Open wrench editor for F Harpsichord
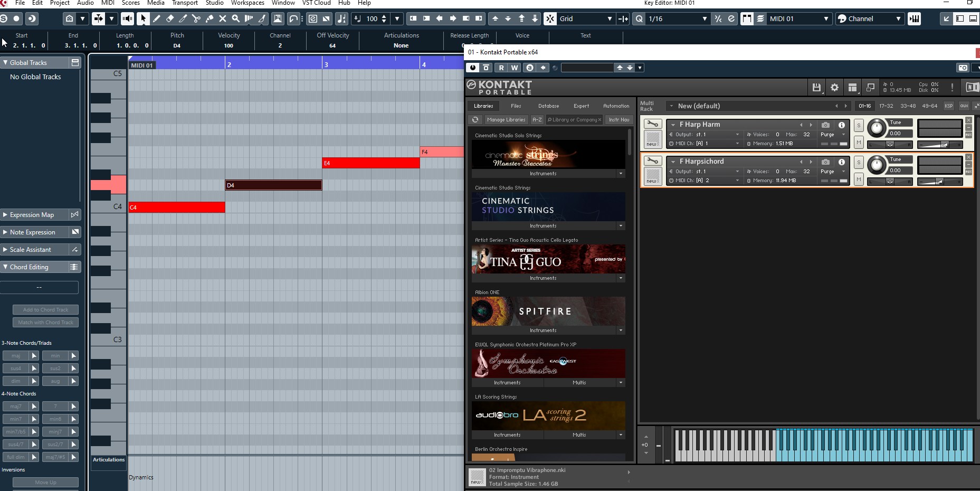Image resolution: width=980 pixels, height=491 pixels. (653, 161)
